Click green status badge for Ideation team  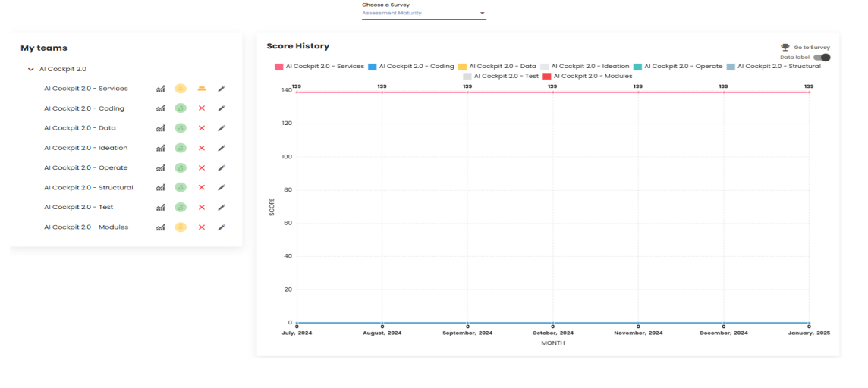[181, 148]
